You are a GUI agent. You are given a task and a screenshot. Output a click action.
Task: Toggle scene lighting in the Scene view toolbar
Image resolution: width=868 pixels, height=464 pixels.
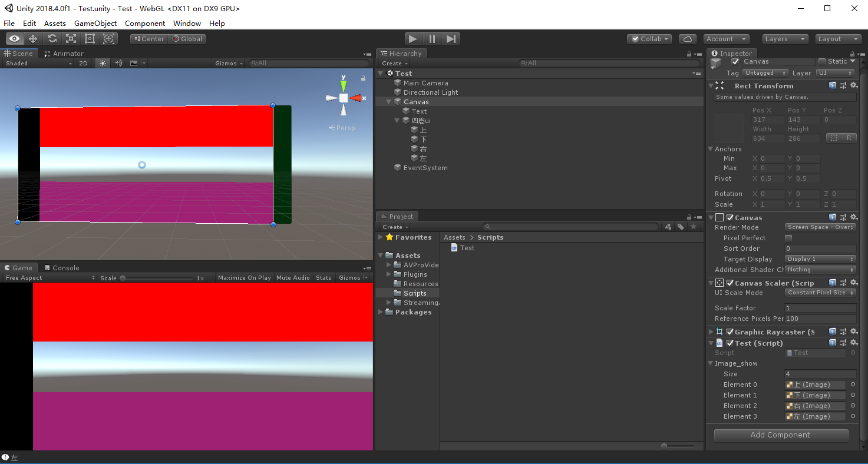(101, 63)
